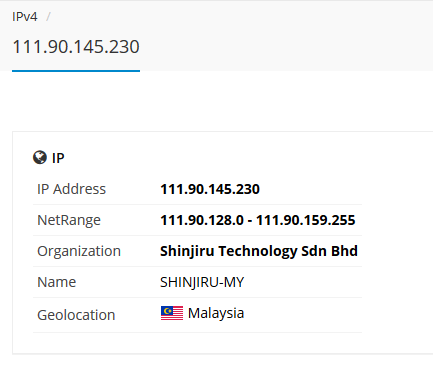Screen dimensions: 433x374
Task: Click the Name row label
Action: [x=57, y=282]
